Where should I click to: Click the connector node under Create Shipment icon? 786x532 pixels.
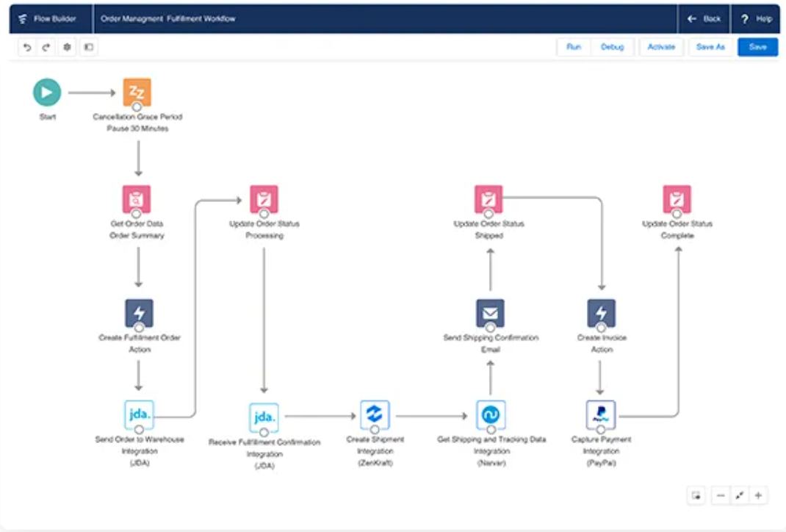click(375, 430)
